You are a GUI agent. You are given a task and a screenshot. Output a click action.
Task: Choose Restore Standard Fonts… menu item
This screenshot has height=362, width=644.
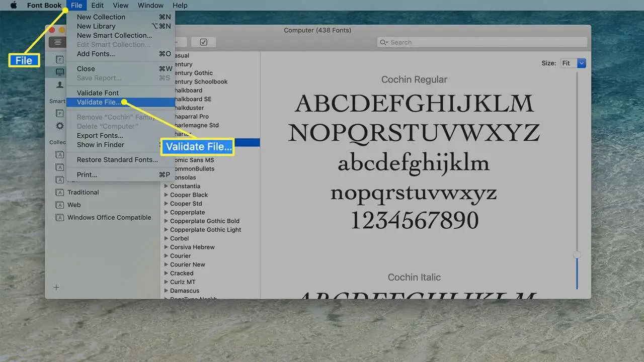tap(121, 160)
